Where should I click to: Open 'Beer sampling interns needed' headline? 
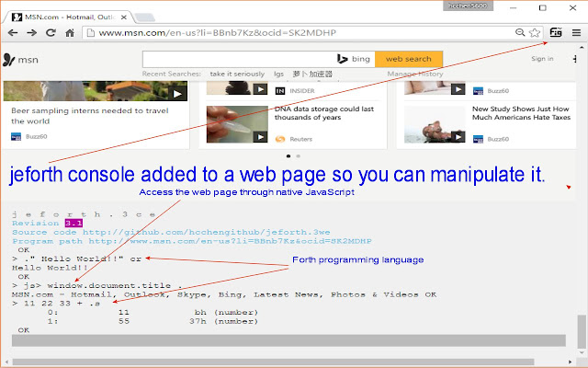[x=90, y=116]
